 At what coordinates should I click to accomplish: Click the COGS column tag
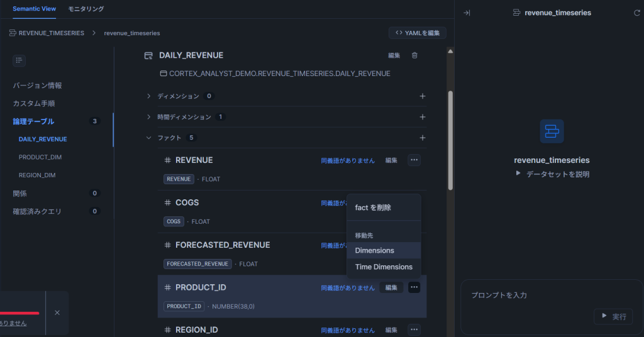(174, 221)
